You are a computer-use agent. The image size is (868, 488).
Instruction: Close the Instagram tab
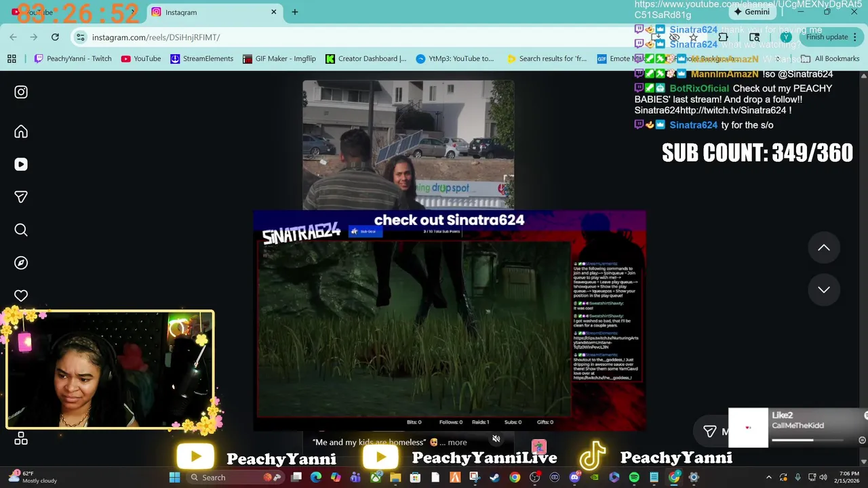274,12
